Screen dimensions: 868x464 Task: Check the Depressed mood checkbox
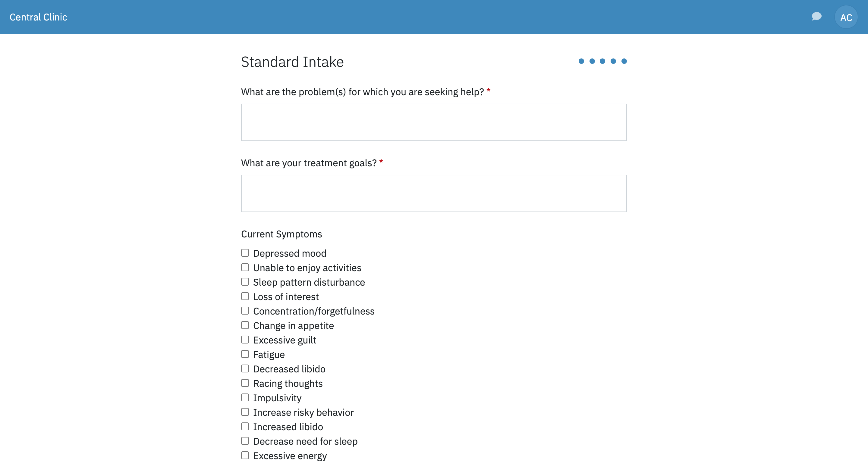click(245, 253)
